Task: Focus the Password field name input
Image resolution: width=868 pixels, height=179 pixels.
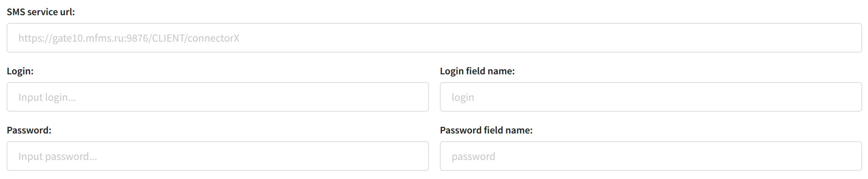Action: [x=650, y=156]
